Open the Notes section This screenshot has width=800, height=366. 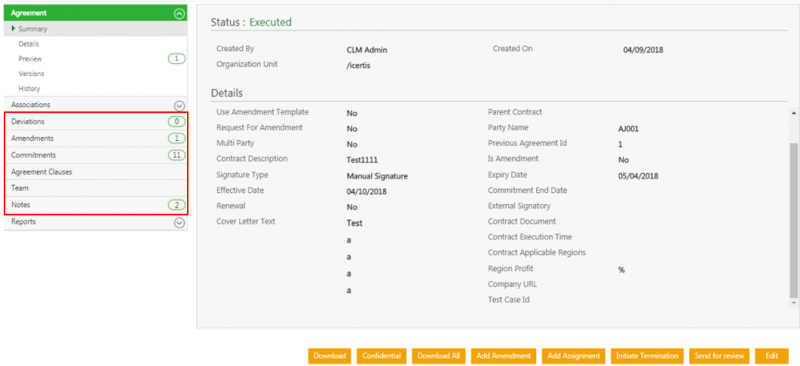[96, 205]
